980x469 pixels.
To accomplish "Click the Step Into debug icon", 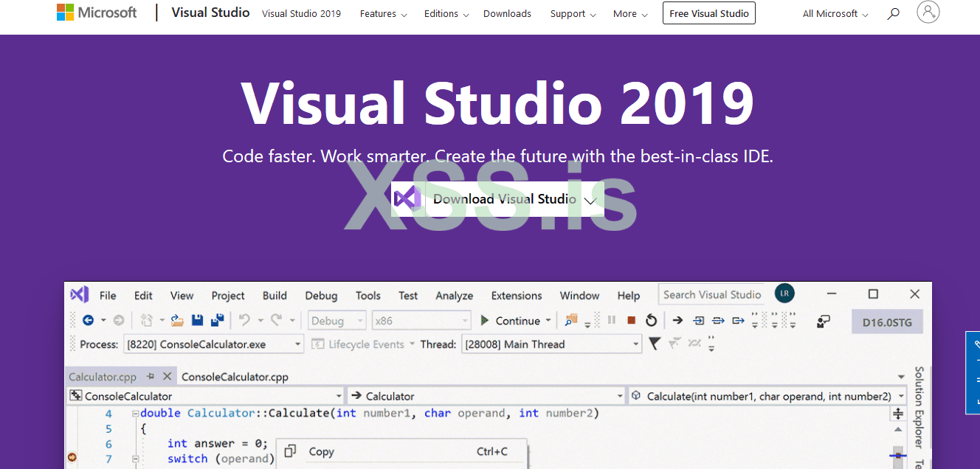I will (x=698, y=320).
